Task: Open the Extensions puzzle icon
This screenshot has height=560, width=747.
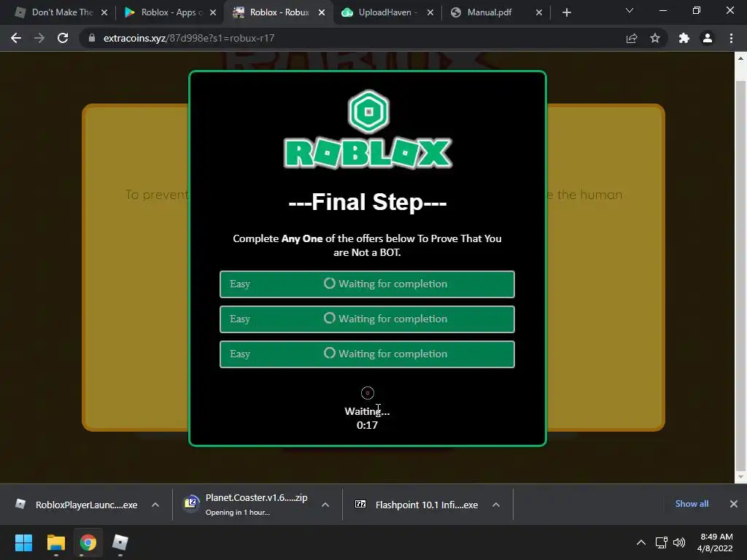Action: click(684, 38)
